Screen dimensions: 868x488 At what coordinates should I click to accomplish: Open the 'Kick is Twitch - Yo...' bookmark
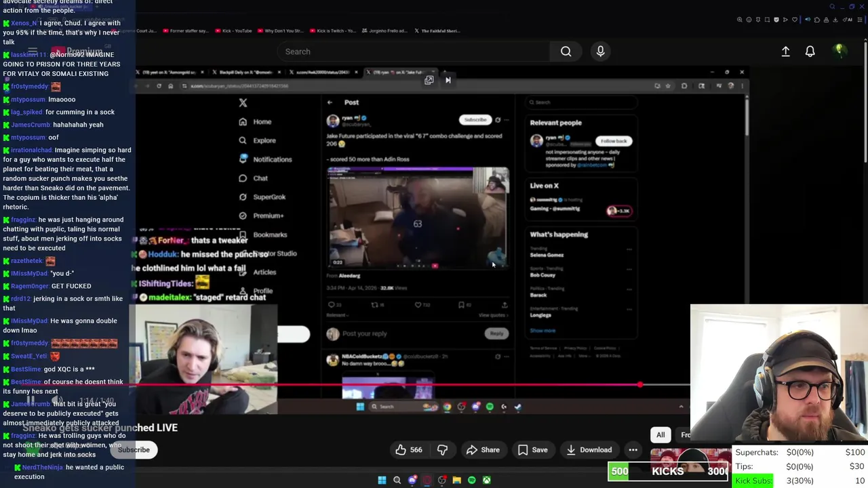332,30
